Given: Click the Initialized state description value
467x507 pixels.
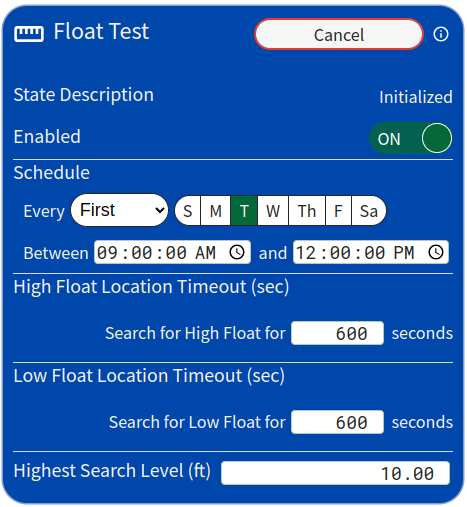Looking at the screenshot, I should (x=416, y=97).
